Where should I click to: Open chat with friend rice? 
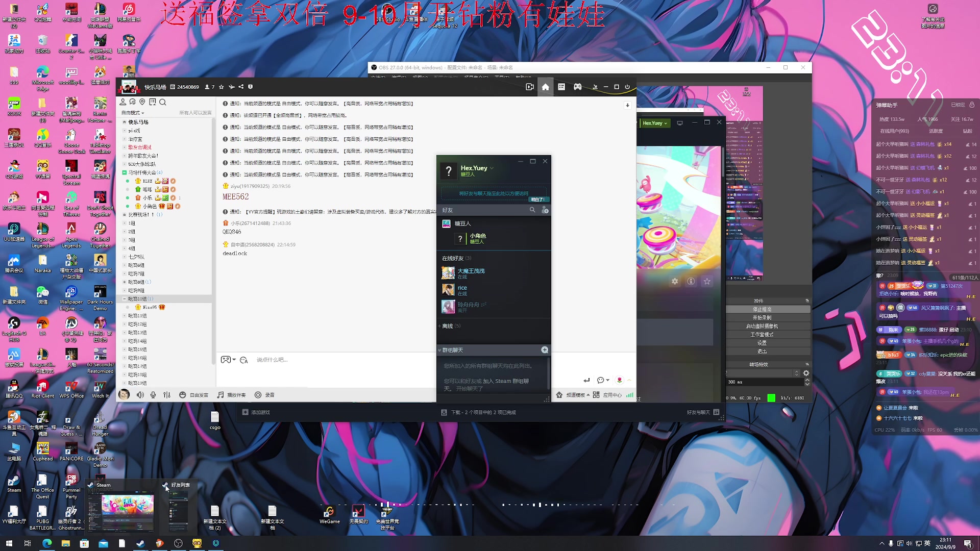tap(493, 290)
